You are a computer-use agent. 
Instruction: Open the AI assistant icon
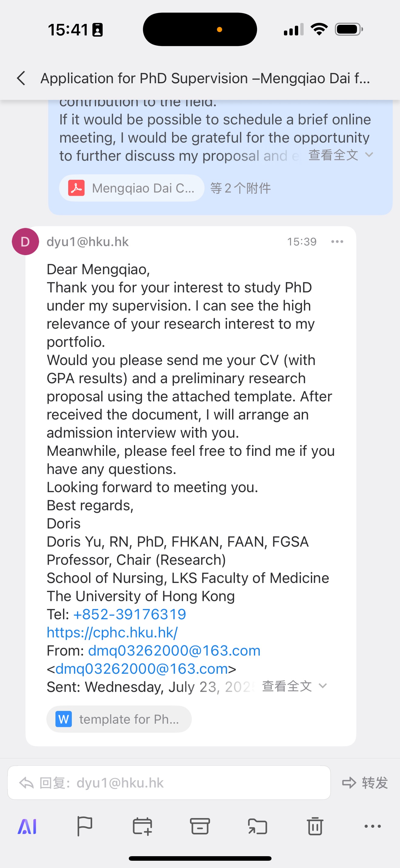coord(27,826)
